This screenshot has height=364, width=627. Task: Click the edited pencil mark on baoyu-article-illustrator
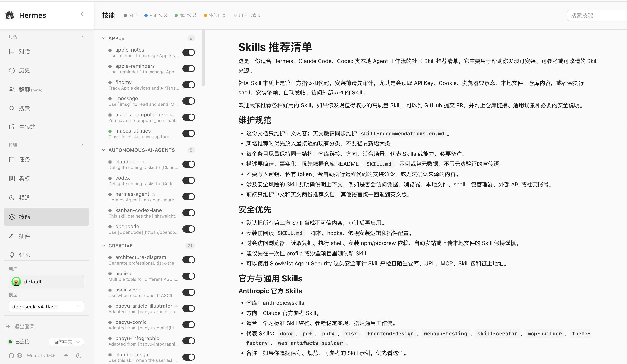click(x=176, y=306)
